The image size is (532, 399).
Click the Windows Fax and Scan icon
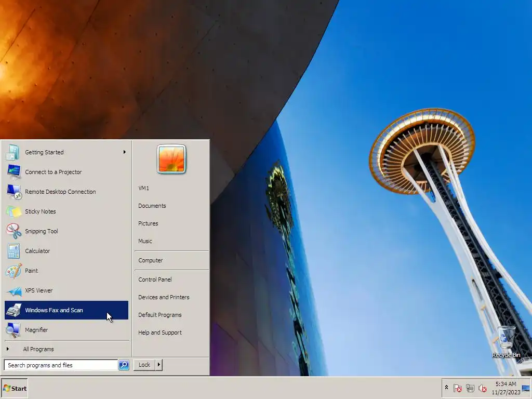(x=14, y=310)
